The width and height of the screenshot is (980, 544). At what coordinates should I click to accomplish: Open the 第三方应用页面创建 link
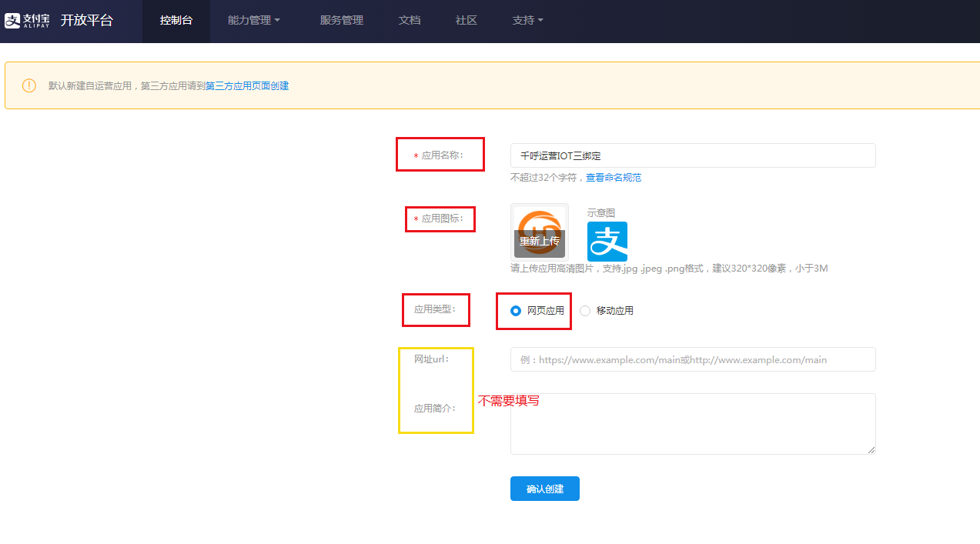coord(247,86)
